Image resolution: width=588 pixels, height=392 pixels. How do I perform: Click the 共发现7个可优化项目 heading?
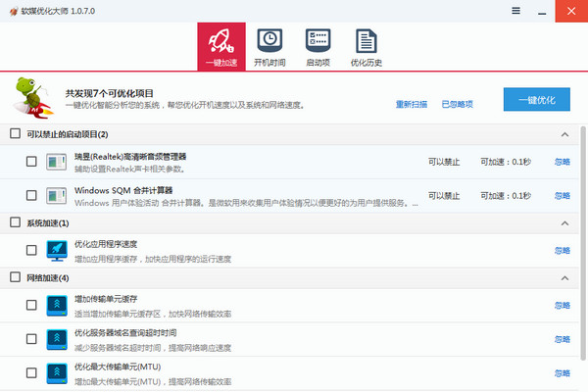pyautogui.click(x=109, y=93)
